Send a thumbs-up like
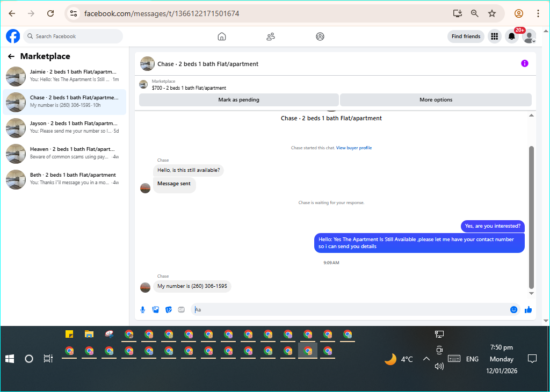The height and width of the screenshot is (392, 550). [x=529, y=310]
